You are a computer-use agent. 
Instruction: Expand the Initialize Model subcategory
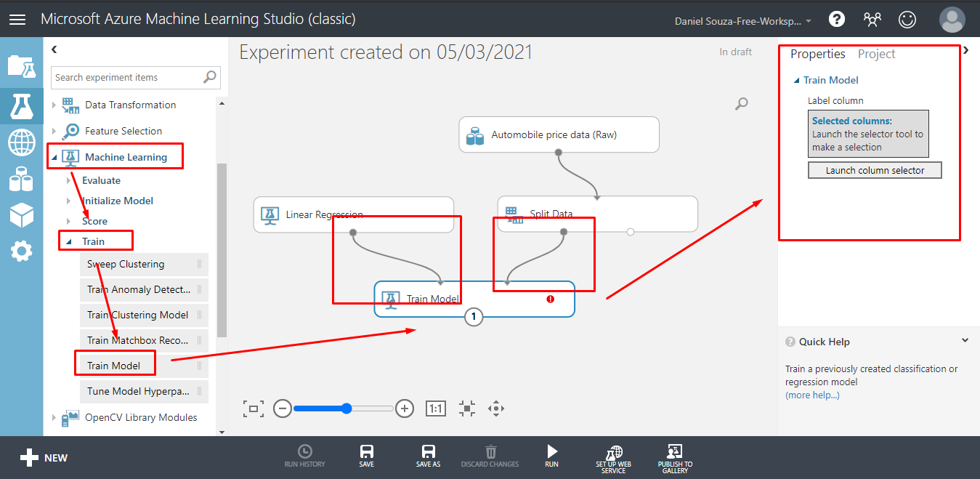point(70,201)
